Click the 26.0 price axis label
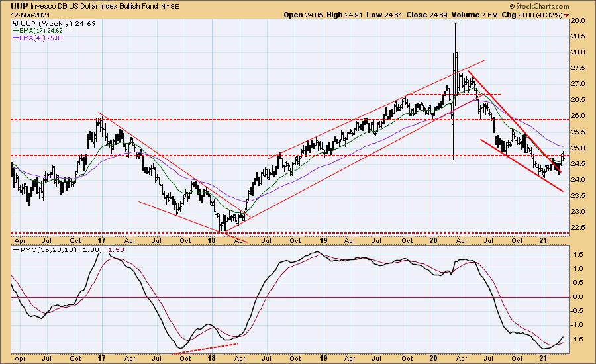The image size is (596, 364). tap(577, 116)
